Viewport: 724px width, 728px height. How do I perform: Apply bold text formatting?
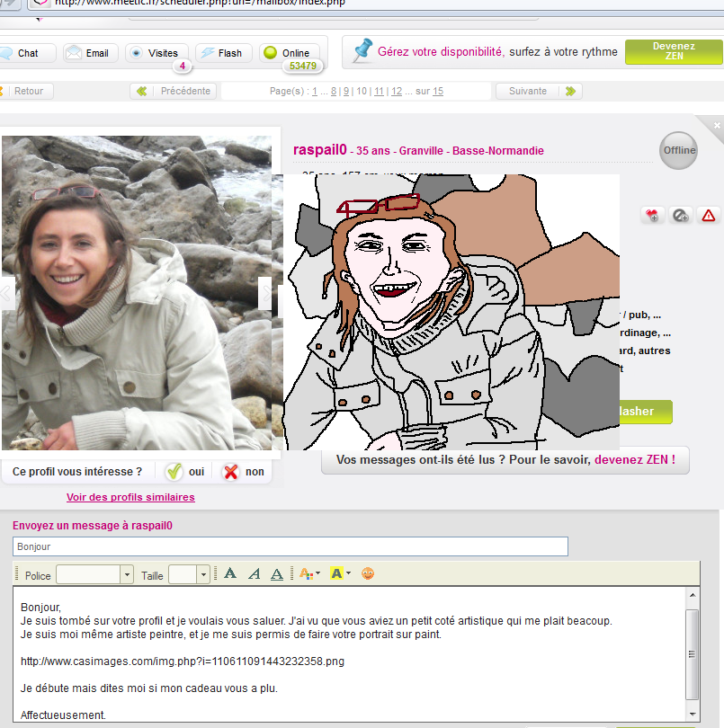click(x=230, y=573)
